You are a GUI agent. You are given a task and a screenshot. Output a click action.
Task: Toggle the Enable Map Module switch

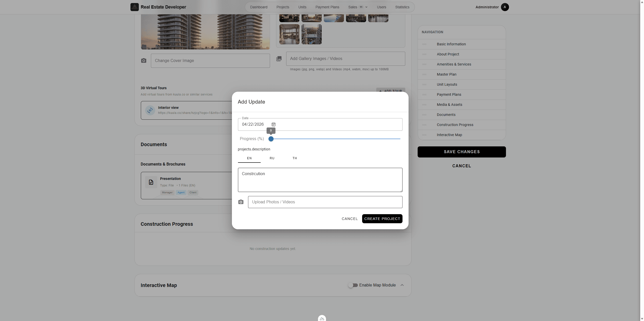tap(353, 285)
